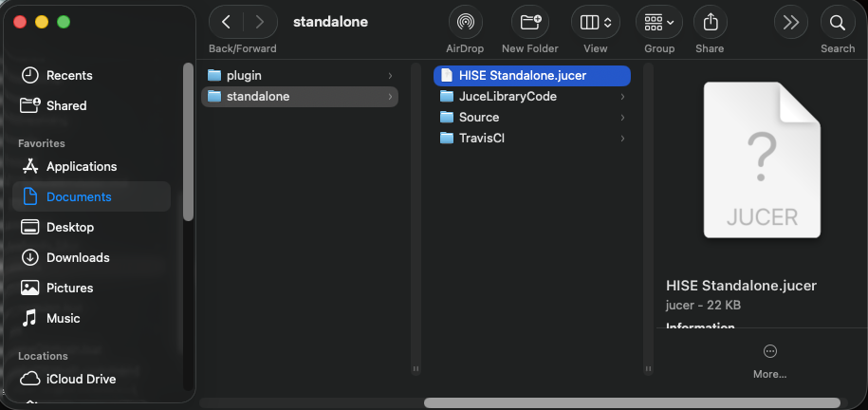Select Documents in the sidebar
The width and height of the screenshot is (868, 410).
[91, 196]
